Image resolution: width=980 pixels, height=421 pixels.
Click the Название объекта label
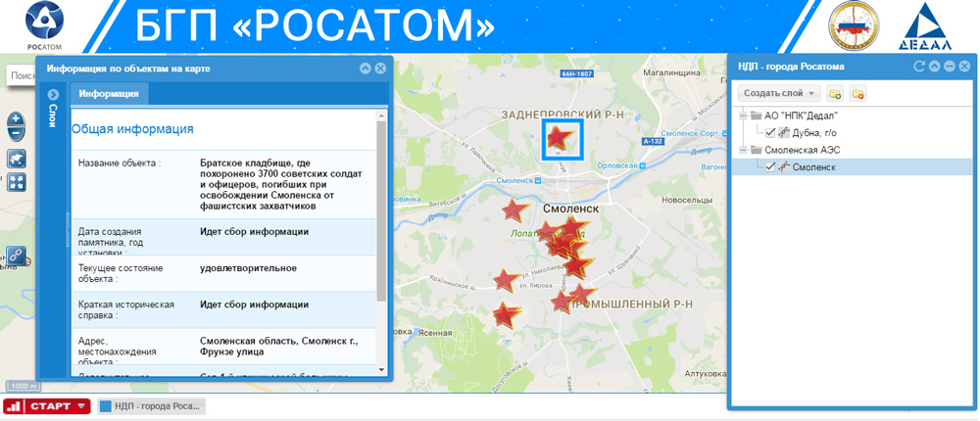120,164
